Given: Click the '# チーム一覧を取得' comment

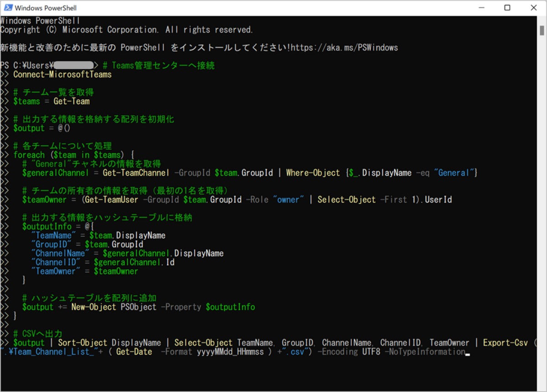Looking at the screenshot, I should [x=54, y=92].
